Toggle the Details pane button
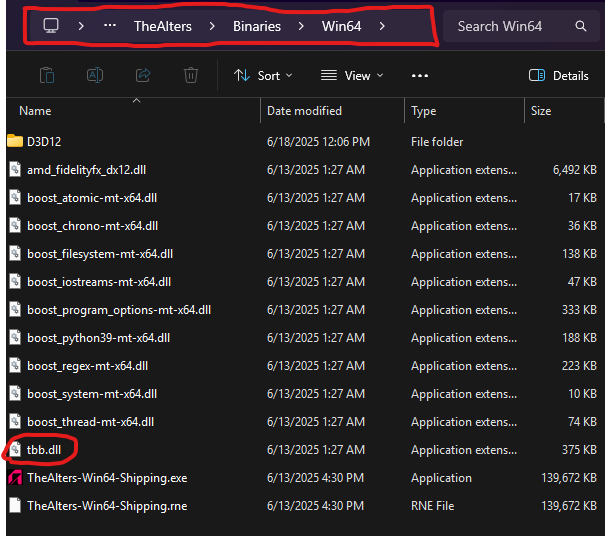The height and width of the screenshot is (536, 605). point(558,75)
